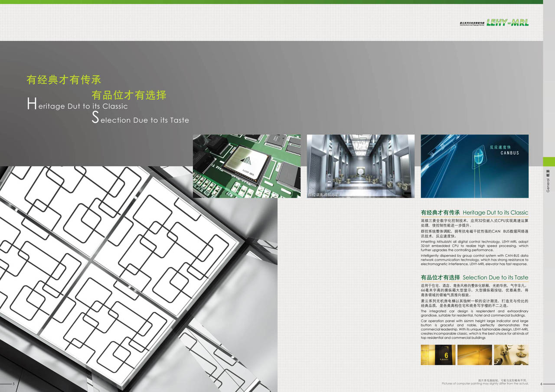Open the circuit board chip photo
The image size is (555, 392).
click(x=247, y=166)
